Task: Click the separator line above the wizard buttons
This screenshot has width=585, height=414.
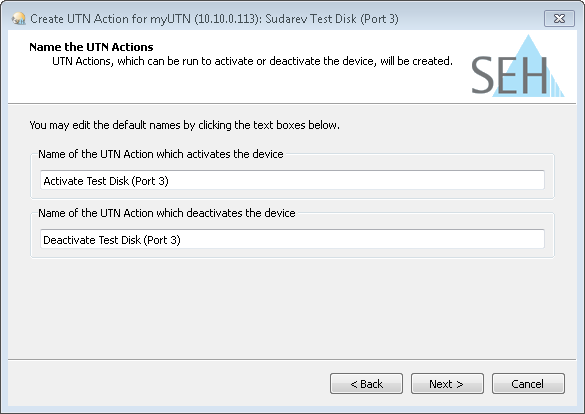Action: 292,360
